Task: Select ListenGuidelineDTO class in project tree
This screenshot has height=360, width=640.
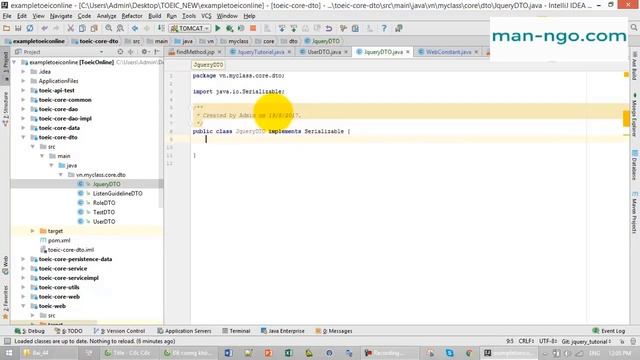Action: tap(118, 193)
